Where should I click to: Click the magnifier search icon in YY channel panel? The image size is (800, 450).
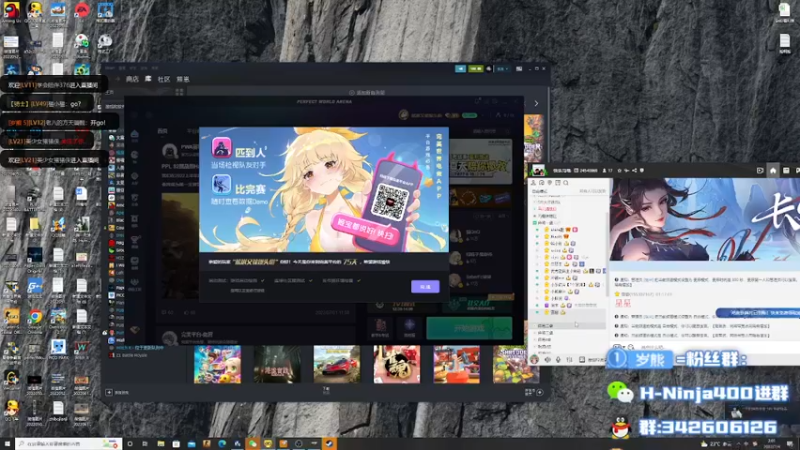[x=565, y=183]
